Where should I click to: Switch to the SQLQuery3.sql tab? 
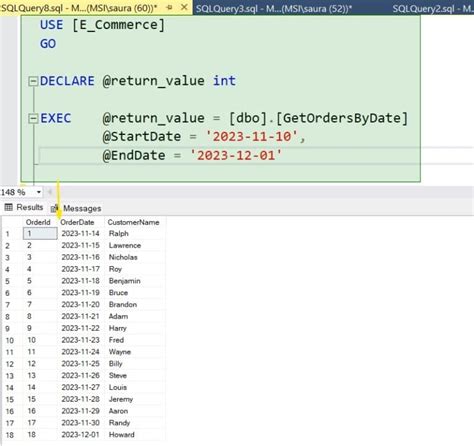click(273, 8)
